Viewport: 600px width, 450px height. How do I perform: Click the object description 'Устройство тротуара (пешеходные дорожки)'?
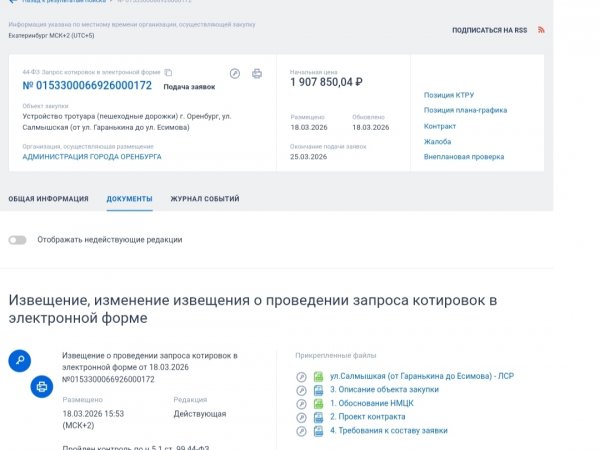[x=100, y=116]
